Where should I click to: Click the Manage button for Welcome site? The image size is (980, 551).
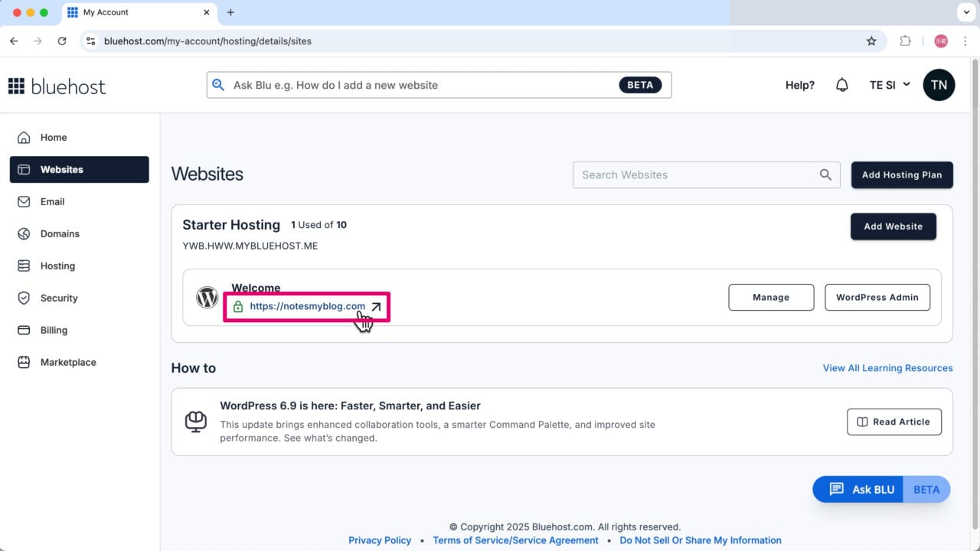(x=771, y=298)
